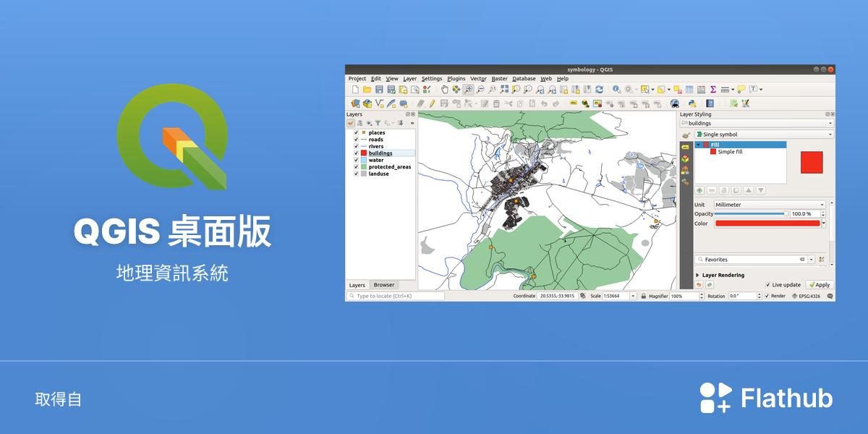
Task: Open the Python console icon
Action: 692,103
